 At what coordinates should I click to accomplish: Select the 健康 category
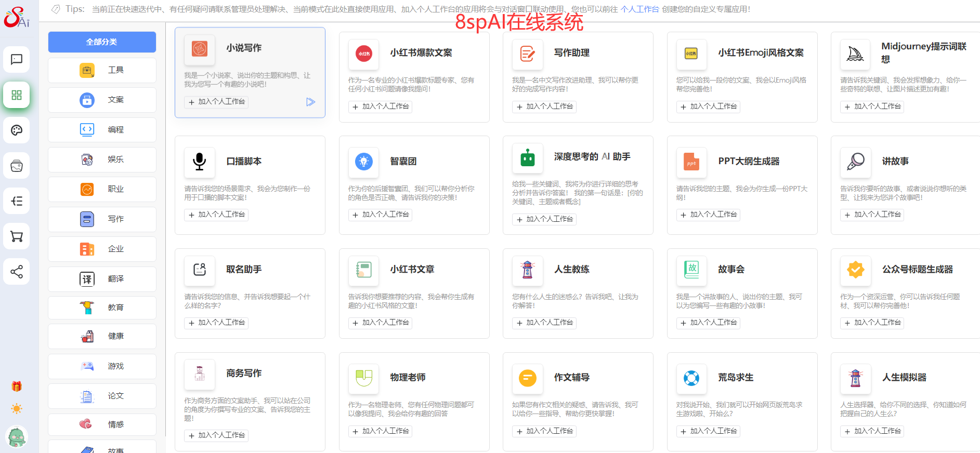coord(102,336)
